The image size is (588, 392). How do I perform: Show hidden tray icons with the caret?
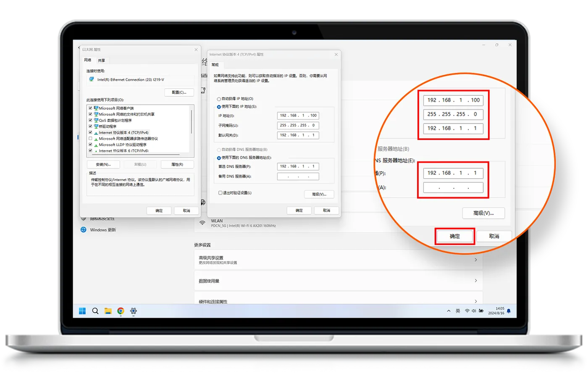click(449, 311)
